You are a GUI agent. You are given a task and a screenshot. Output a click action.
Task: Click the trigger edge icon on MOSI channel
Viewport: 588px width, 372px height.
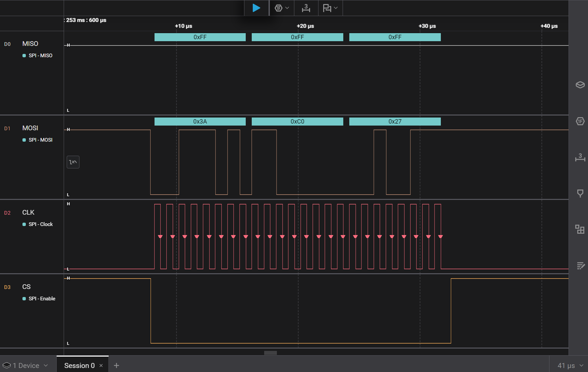pyautogui.click(x=73, y=162)
